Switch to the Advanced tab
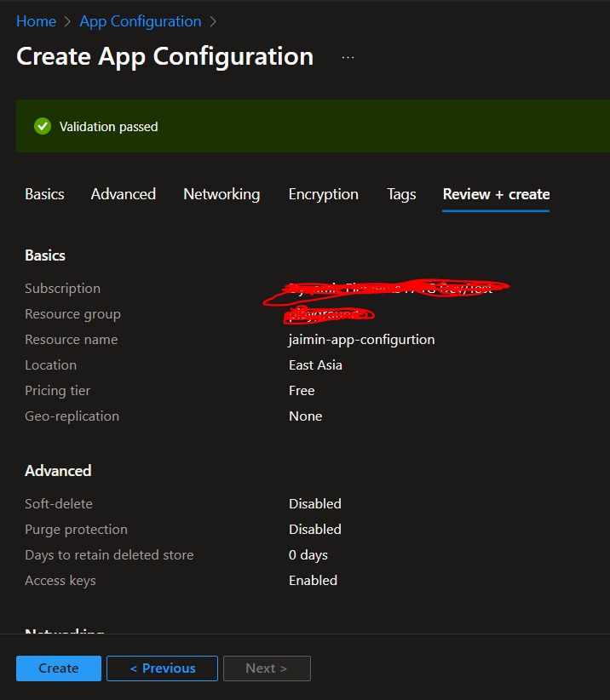Screen dimensions: 610x700 [124, 194]
